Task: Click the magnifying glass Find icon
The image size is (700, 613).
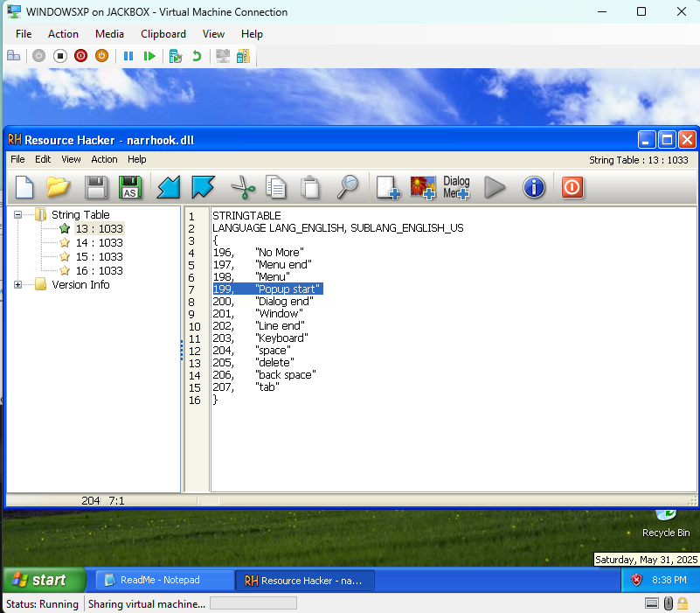Action: tap(348, 187)
